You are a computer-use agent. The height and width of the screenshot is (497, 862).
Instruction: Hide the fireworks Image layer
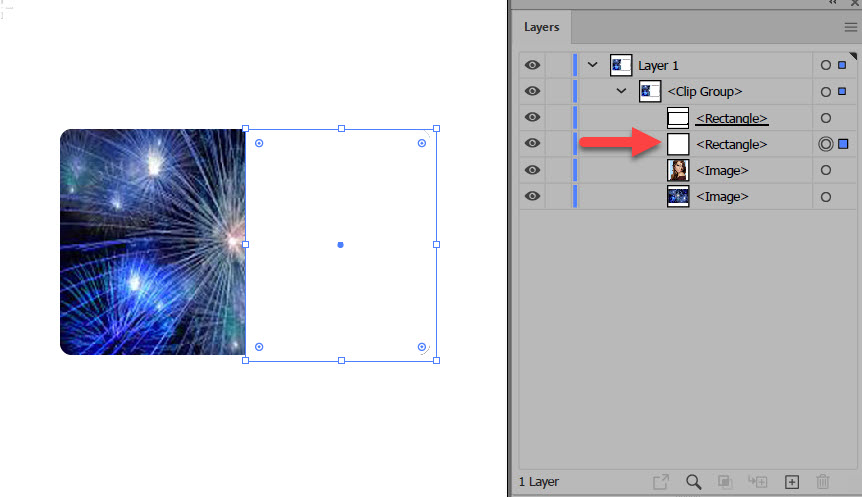pyautogui.click(x=532, y=196)
